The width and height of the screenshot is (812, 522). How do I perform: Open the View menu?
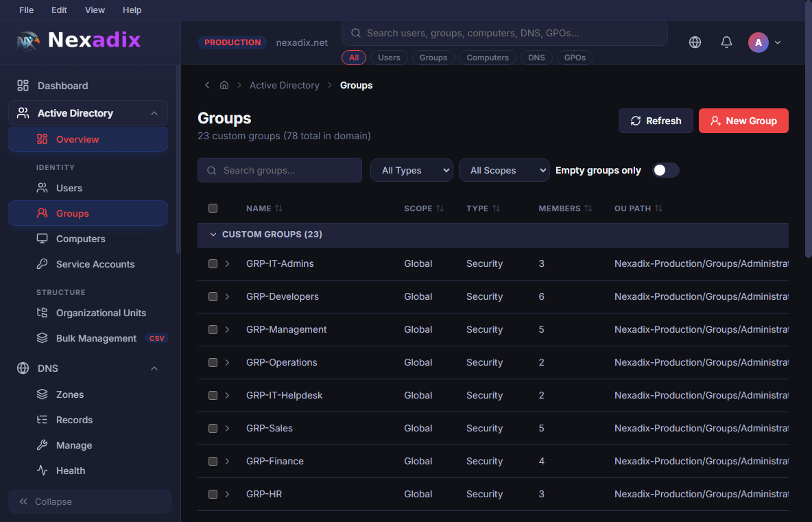[95, 10]
